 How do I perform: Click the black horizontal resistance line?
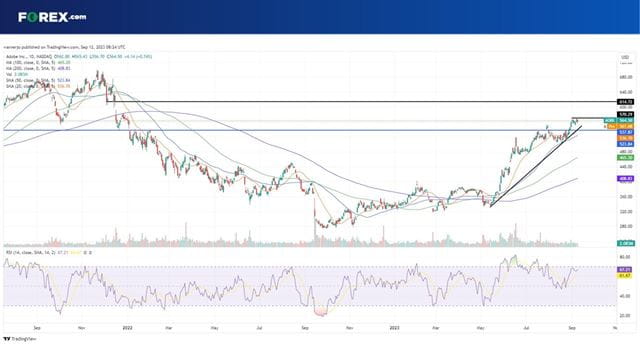tap(361, 102)
